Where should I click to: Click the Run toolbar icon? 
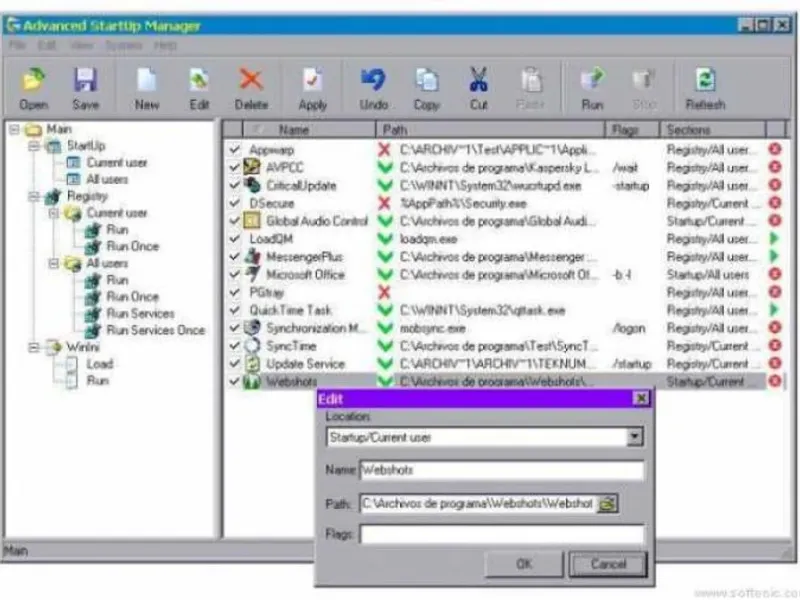(x=592, y=80)
